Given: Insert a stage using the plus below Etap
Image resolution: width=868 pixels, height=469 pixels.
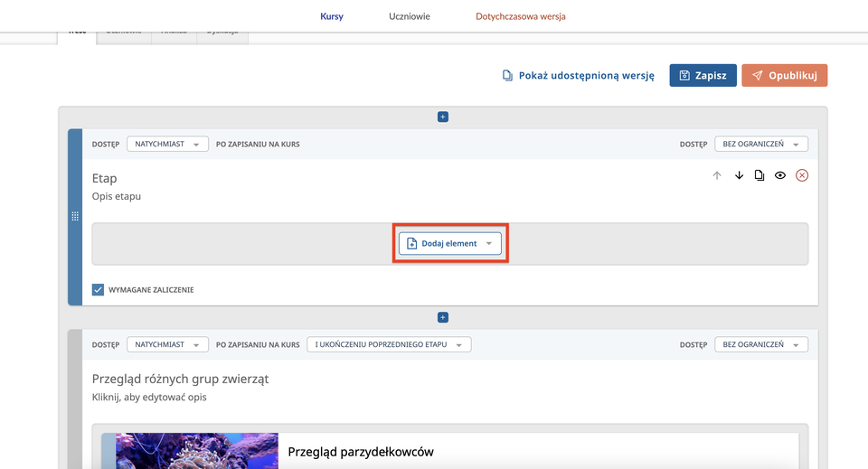Looking at the screenshot, I should (443, 317).
